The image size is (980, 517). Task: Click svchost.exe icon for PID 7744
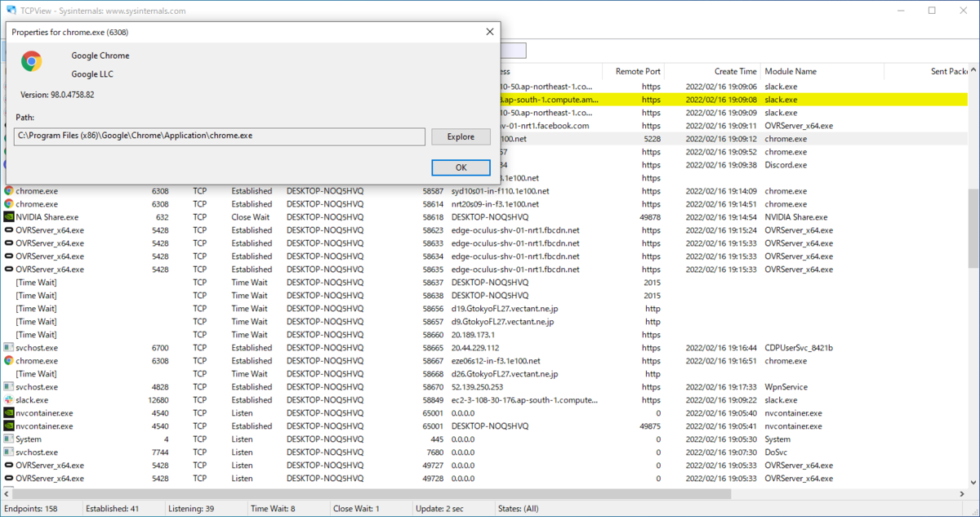9,452
